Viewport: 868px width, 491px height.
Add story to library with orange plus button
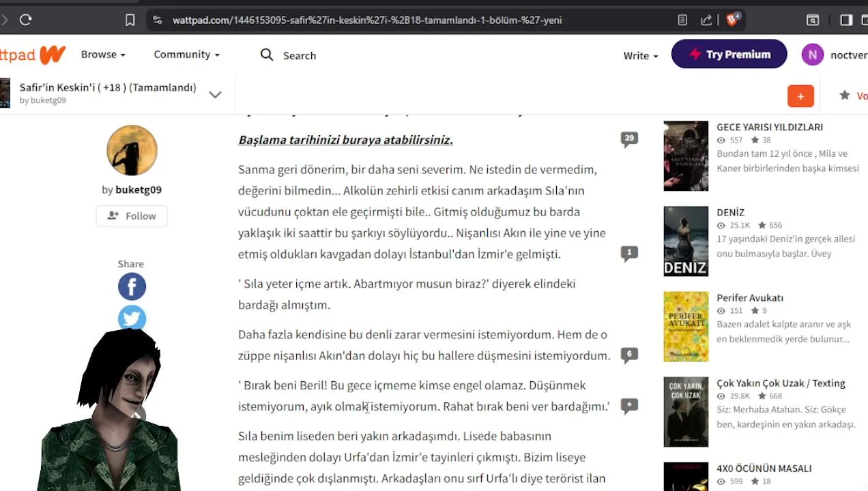800,96
